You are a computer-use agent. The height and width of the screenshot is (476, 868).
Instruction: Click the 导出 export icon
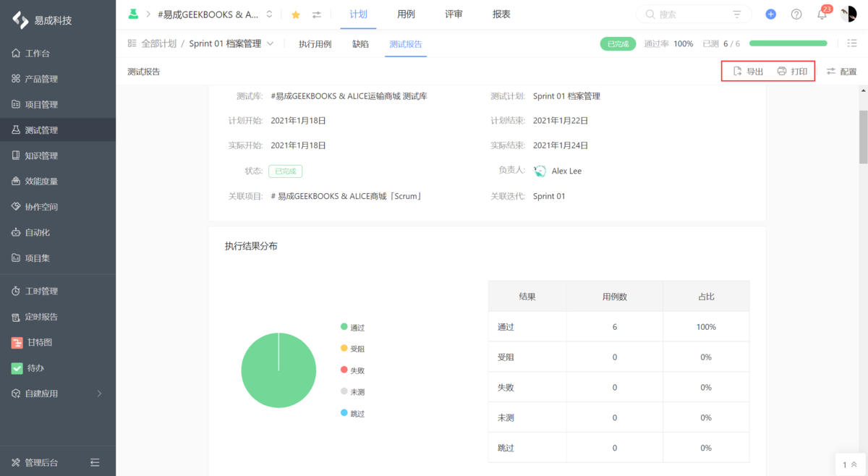(736, 71)
